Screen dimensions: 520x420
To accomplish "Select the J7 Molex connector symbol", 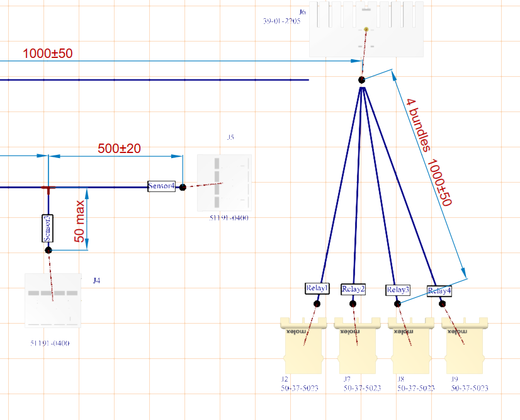I will (356, 345).
